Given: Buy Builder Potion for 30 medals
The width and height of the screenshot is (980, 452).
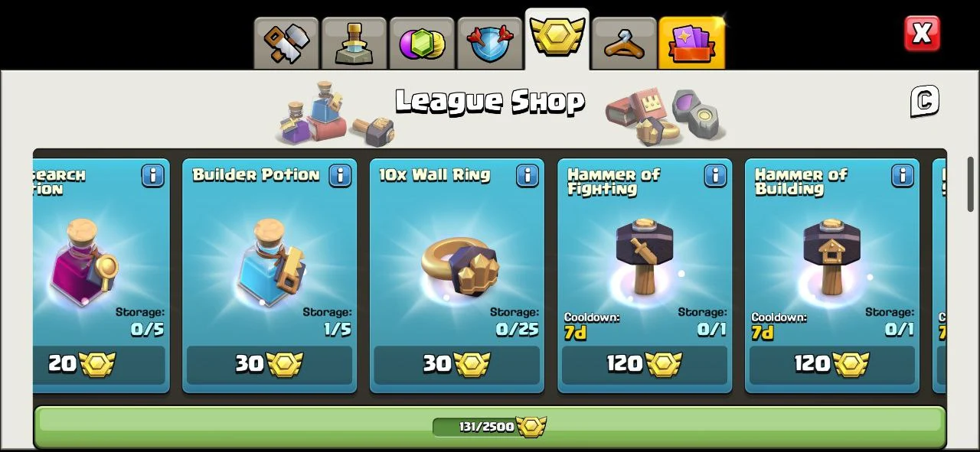Looking at the screenshot, I should point(269,364).
